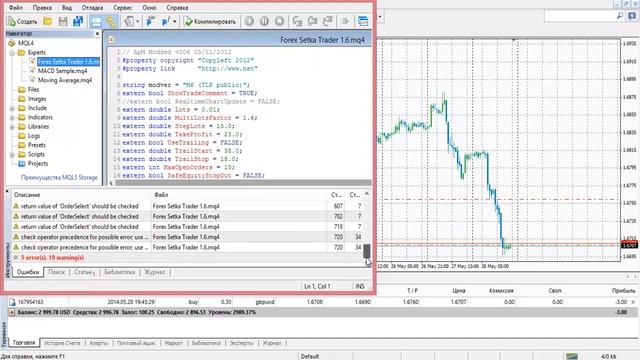Open the Окно menu
Viewport: 640px width, 360px height.
tap(149, 7)
